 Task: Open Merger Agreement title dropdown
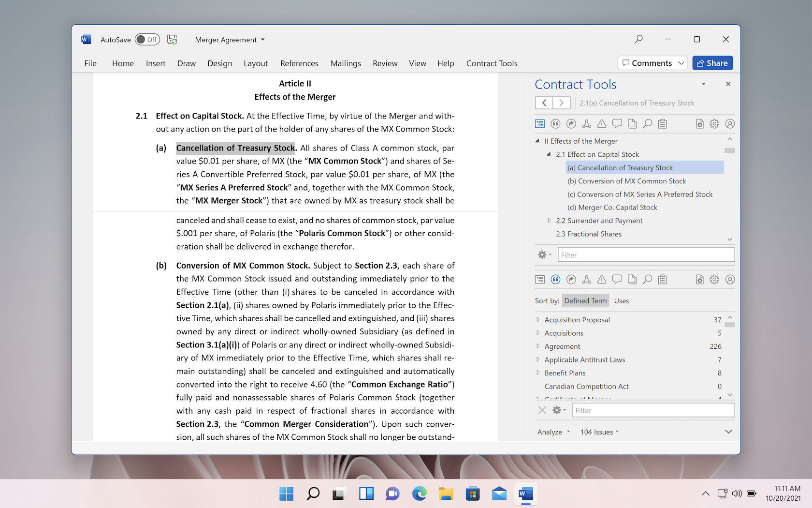coord(262,40)
